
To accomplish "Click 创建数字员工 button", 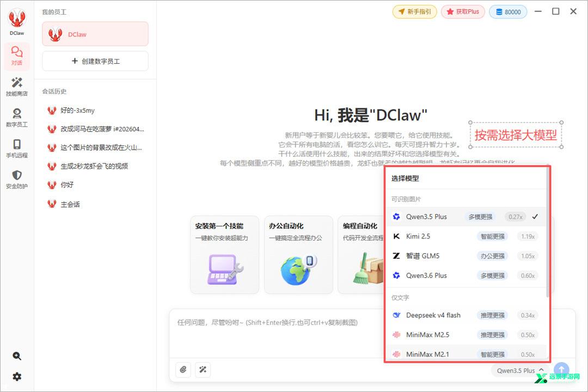I will [95, 61].
